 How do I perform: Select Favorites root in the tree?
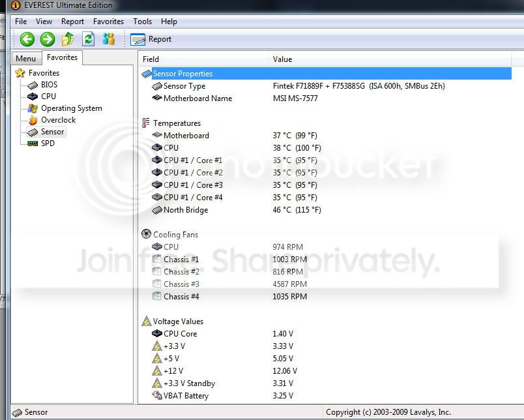pos(44,73)
